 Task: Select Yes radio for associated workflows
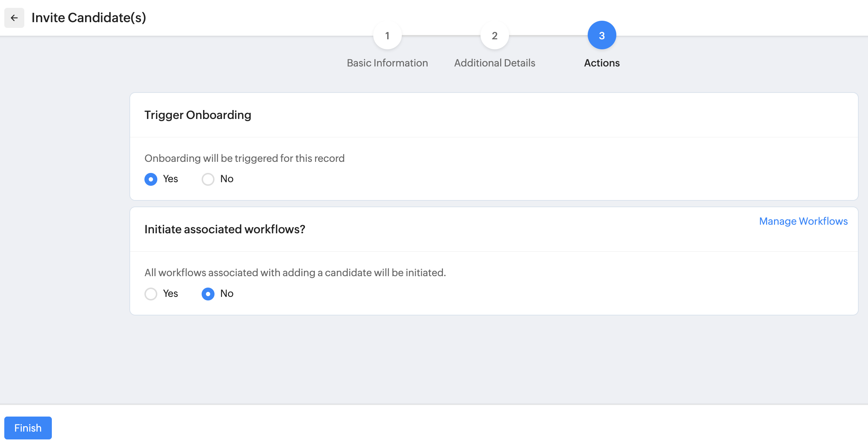coord(151,294)
